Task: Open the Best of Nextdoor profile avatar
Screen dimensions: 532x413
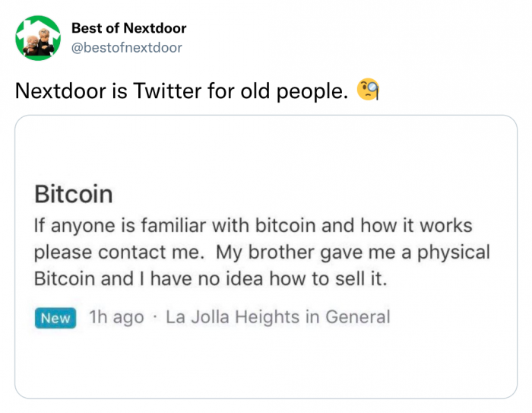Action: tap(38, 38)
